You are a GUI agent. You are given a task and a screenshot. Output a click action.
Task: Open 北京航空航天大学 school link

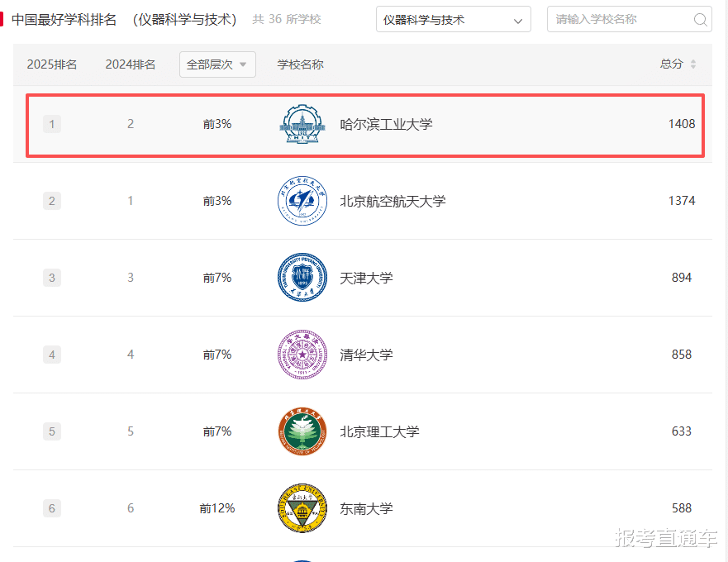393,201
